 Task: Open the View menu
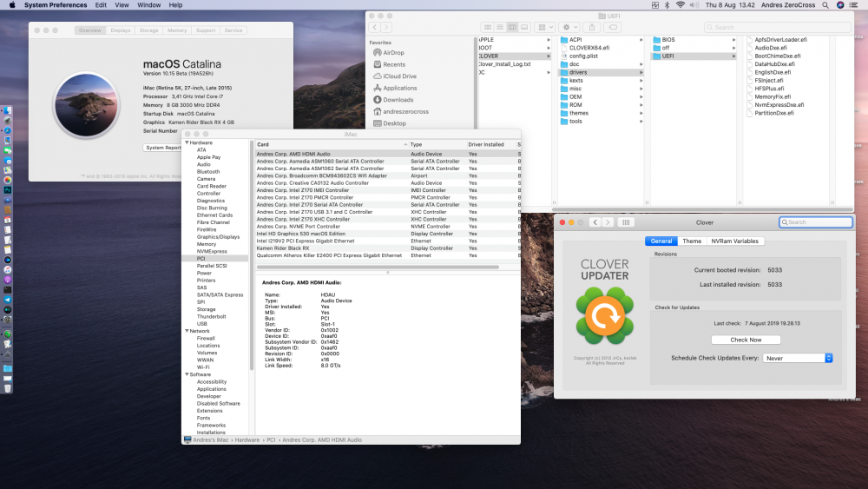pos(122,5)
